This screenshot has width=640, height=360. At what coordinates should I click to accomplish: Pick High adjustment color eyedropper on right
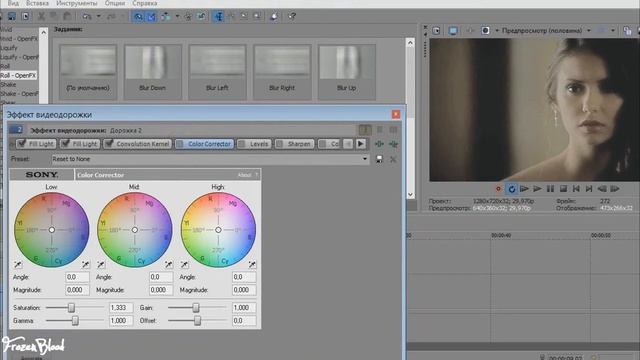(252, 264)
